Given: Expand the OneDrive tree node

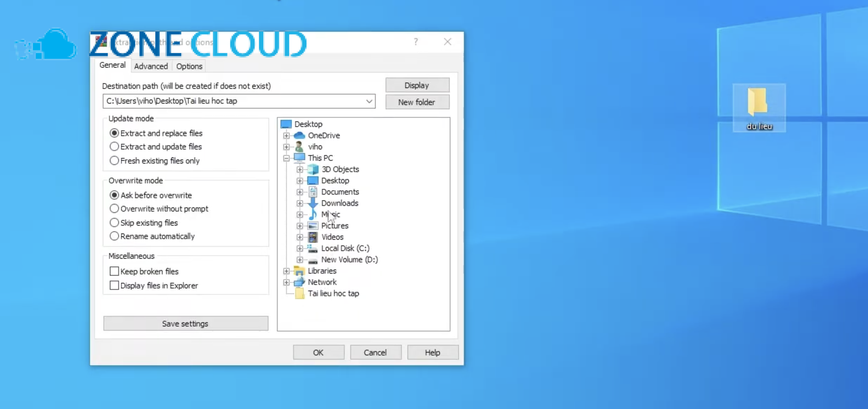Looking at the screenshot, I should (286, 135).
